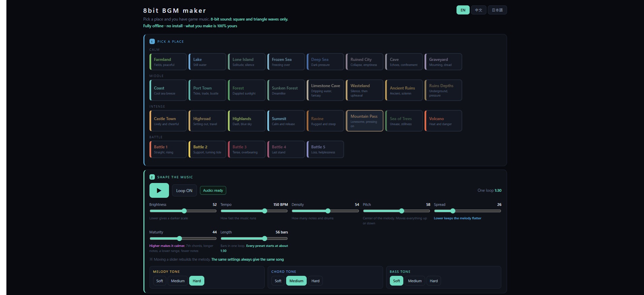Start playback with the play button

(159, 190)
